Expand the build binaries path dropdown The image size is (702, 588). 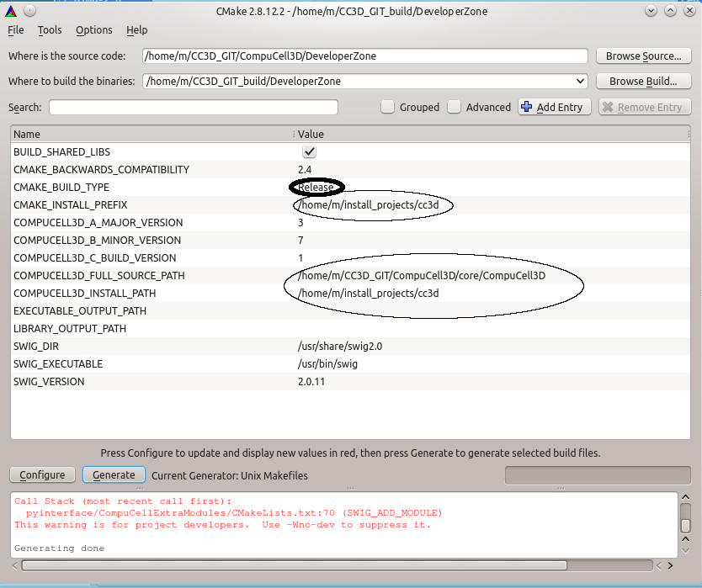point(579,82)
